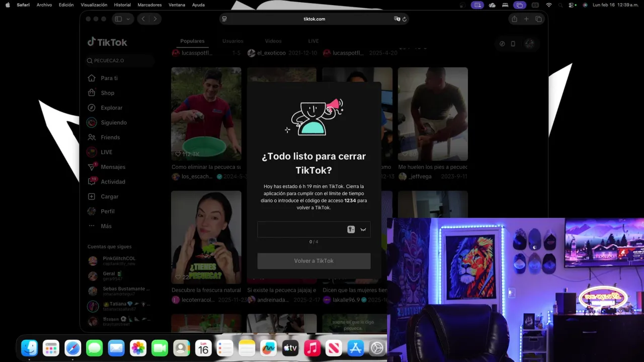Open TikTok profile avatar at top right

pos(529,44)
